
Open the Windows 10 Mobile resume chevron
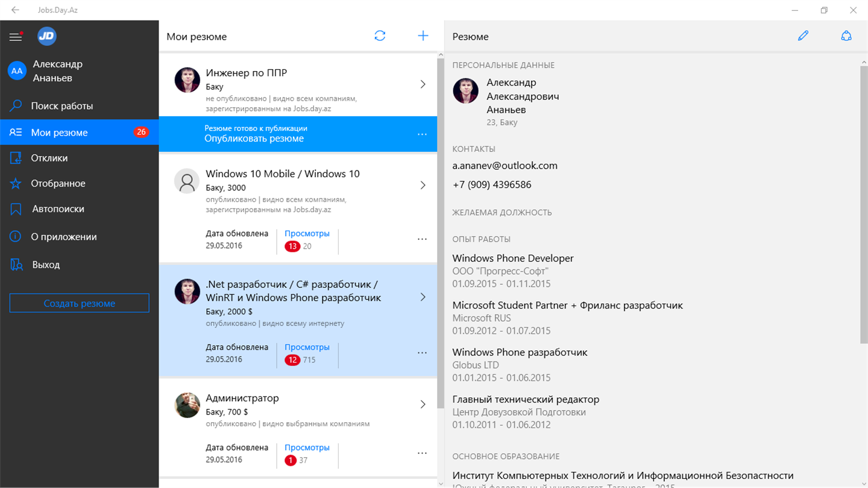[423, 185]
